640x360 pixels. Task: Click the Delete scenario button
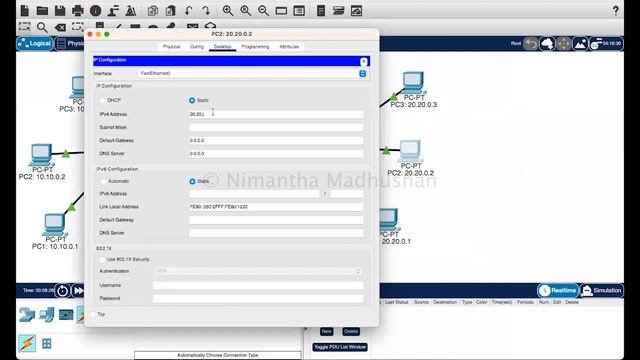[x=351, y=331]
